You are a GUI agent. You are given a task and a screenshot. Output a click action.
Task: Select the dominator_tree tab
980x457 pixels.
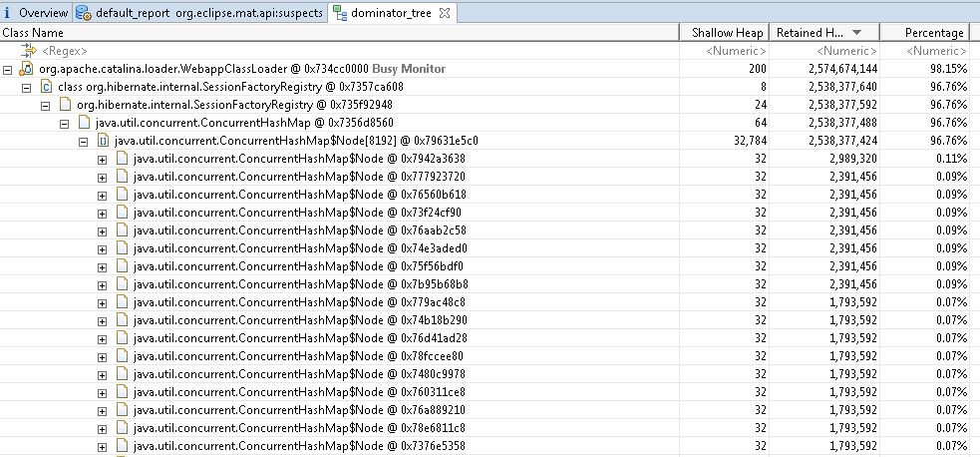(391, 13)
